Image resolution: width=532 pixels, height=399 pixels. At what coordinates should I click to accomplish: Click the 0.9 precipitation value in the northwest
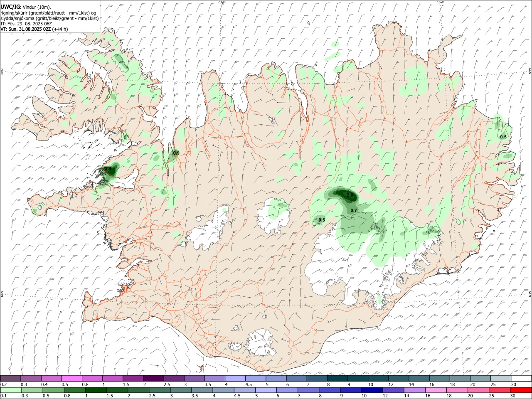[x=176, y=153]
